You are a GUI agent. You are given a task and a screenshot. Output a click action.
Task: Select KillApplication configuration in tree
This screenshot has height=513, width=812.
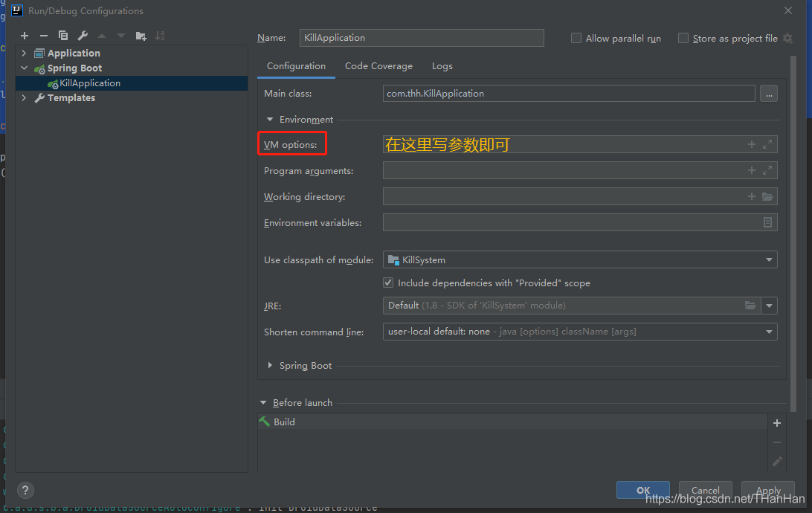(132, 83)
